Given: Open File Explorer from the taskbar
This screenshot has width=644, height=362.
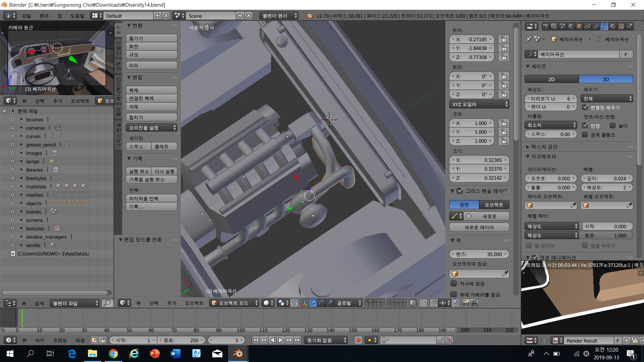Looking at the screenshot, I should pyautogui.click(x=92, y=354).
